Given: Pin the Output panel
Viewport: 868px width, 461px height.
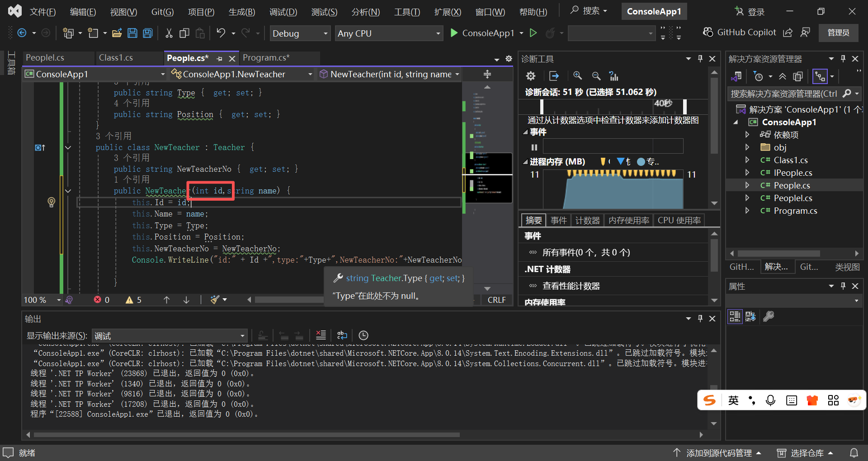Looking at the screenshot, I should [700, 319].
